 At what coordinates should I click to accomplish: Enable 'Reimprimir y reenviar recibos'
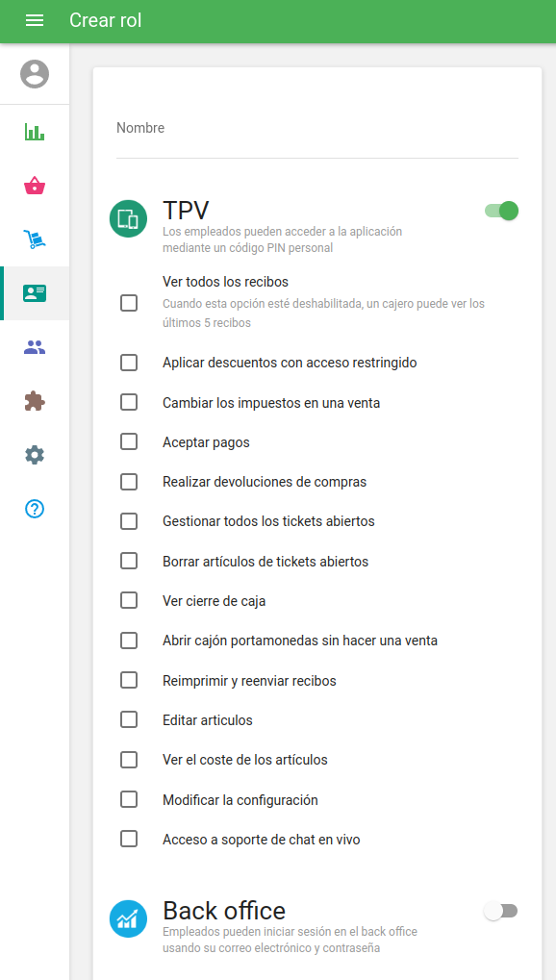click(128, 680)
